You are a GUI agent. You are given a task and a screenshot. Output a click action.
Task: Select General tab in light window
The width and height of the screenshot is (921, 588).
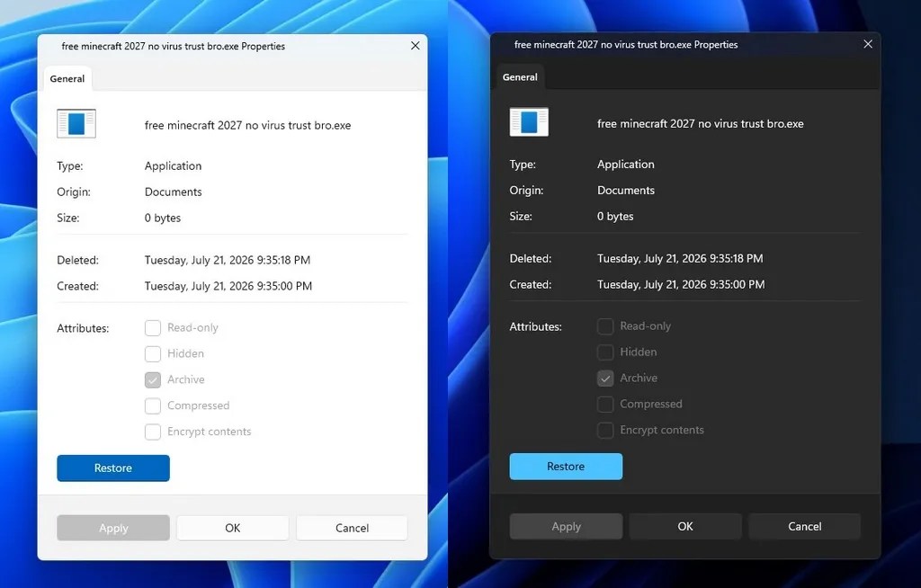(67, 79)
